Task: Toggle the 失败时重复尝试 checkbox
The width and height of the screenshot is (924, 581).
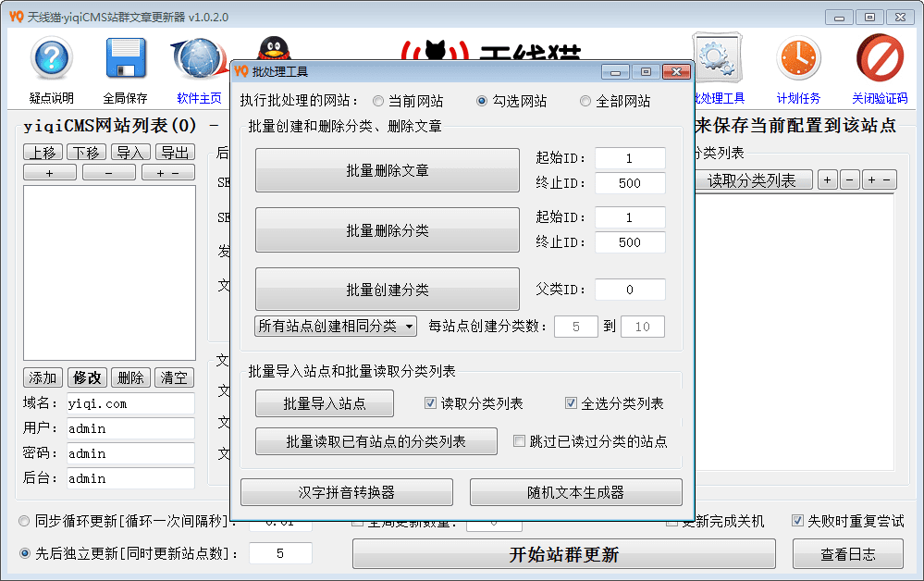Action: click(x=797, y=521)
